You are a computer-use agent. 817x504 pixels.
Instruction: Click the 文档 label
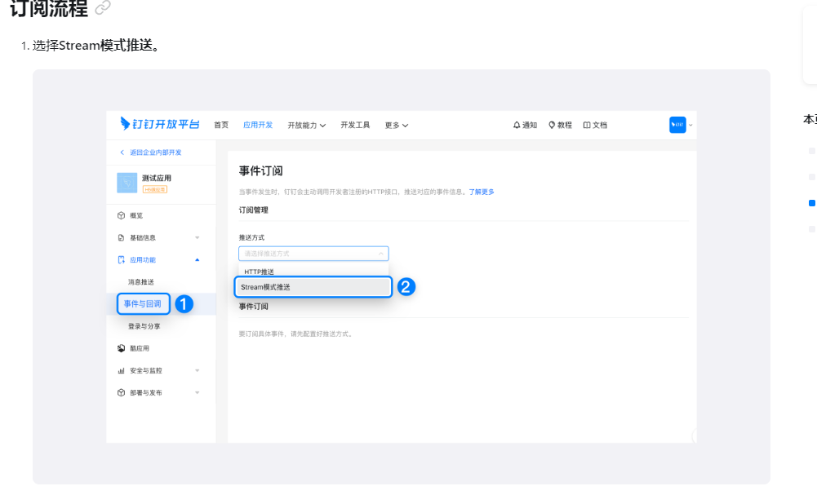[600, 125]
